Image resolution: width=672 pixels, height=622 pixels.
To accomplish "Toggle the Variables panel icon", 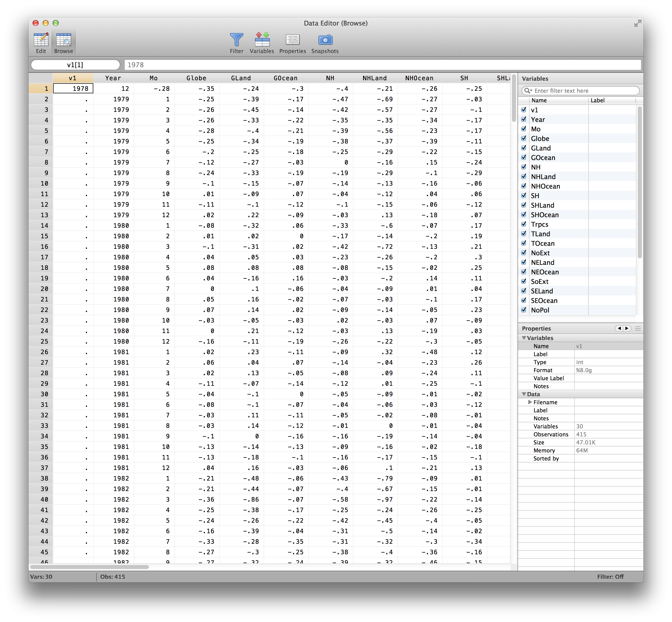I will tap(262, 40).
